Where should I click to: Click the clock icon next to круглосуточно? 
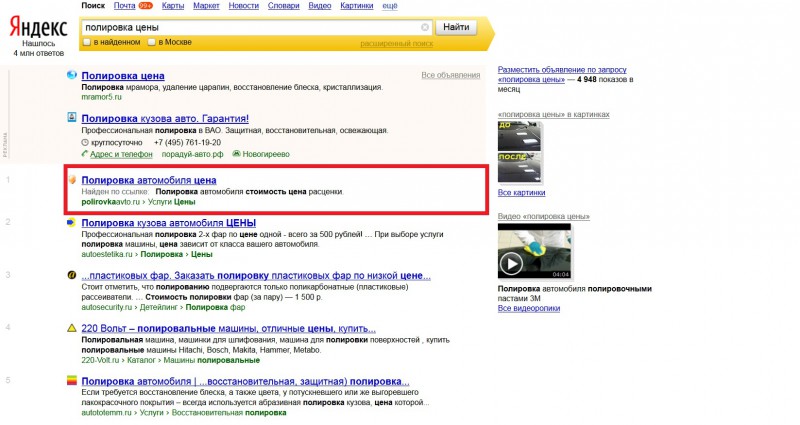click(85, 142)
